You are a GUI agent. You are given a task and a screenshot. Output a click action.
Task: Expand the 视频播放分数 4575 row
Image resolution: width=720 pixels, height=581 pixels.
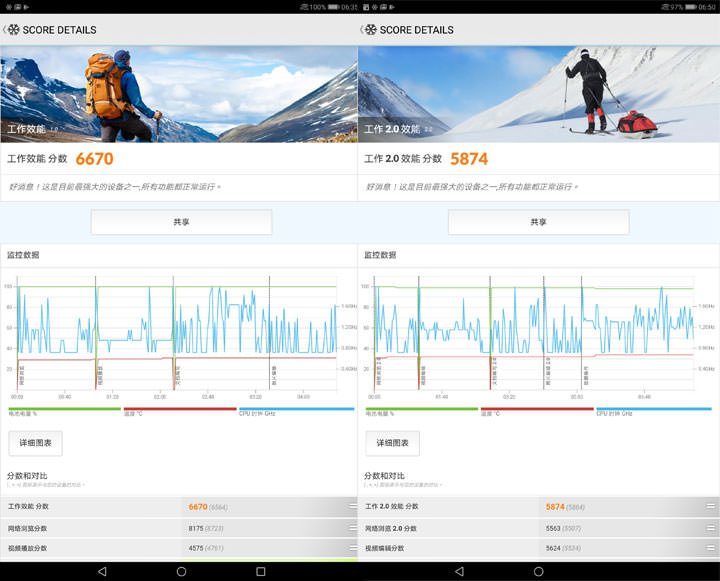click(352, 548)
